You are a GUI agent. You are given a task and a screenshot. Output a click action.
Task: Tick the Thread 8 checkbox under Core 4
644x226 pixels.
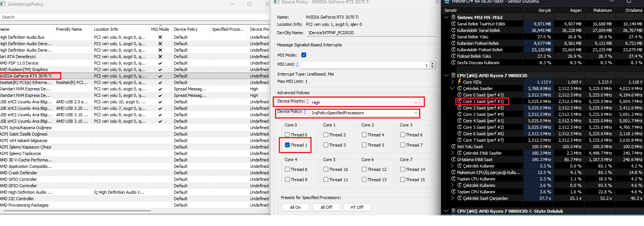point(288,169)
